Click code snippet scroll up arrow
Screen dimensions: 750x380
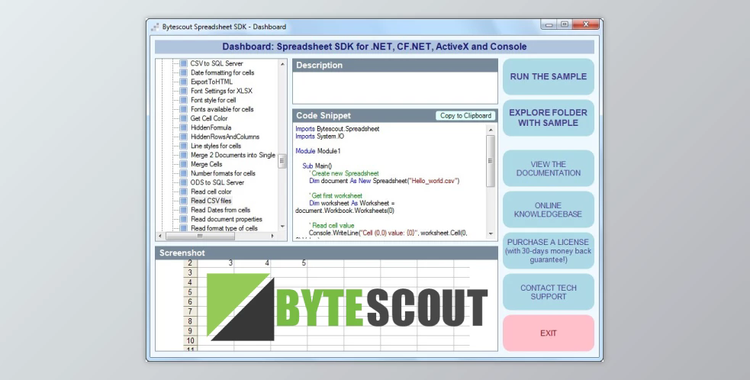click(x=490, y=130)
